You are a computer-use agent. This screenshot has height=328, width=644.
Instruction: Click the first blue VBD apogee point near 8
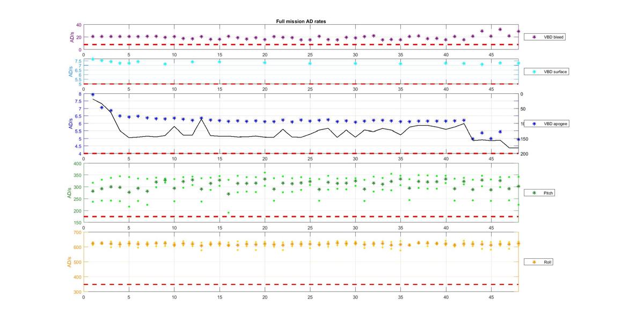93,94
